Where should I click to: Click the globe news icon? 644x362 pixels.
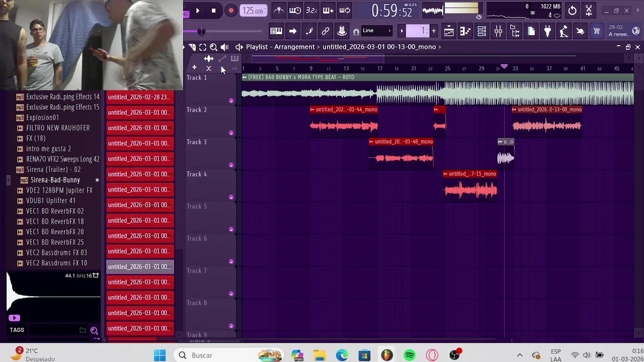tap(636, 31)
